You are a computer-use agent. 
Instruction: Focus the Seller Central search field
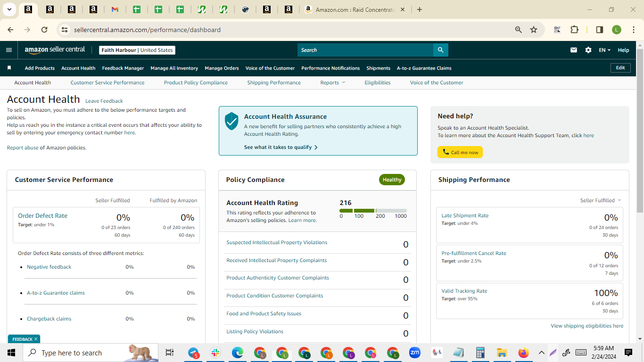pyautogui.click(x=365, y=50)
